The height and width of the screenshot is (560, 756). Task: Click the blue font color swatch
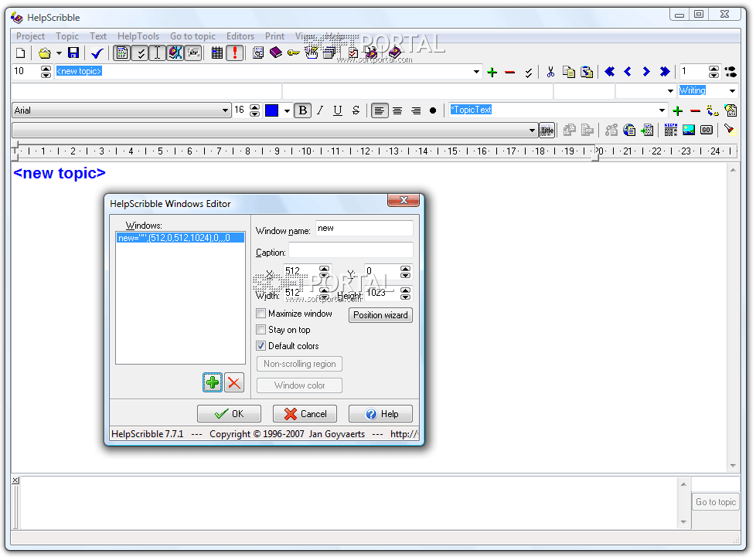pyautogui.click(x=272, y=111)
